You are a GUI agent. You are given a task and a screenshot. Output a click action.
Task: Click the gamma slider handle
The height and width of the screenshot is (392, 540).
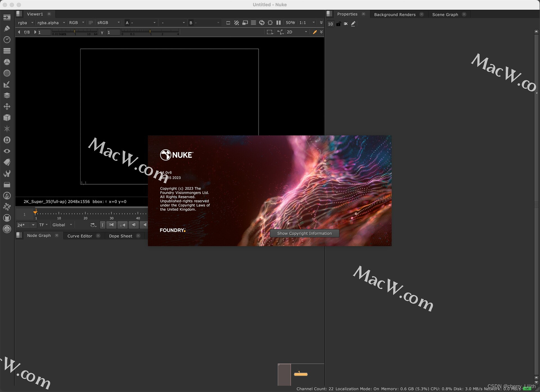[150, 31]
